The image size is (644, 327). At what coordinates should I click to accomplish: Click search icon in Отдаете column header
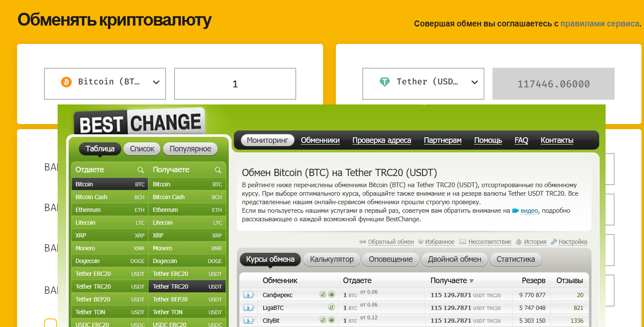140,170
